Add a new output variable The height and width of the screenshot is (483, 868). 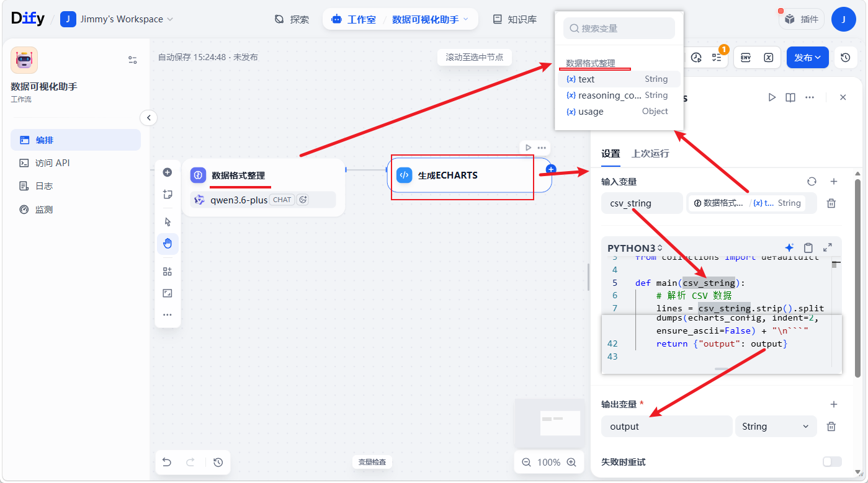pyautogui.click(x=834, y=404)
